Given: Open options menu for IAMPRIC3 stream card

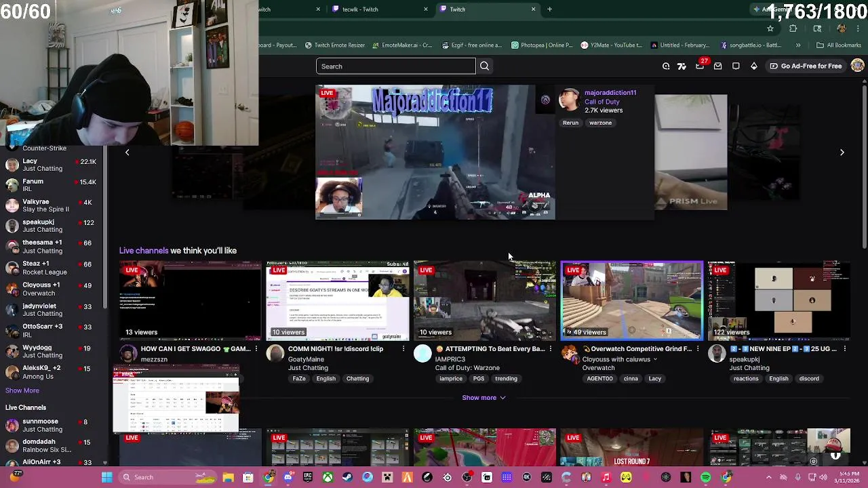Looking at the screenshot, I should tap(550, 349).
